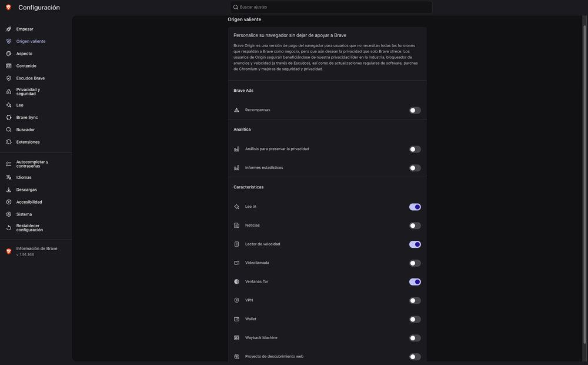
Task: Click the shield icon for Escudos Brave
Action: click(9, 78)
